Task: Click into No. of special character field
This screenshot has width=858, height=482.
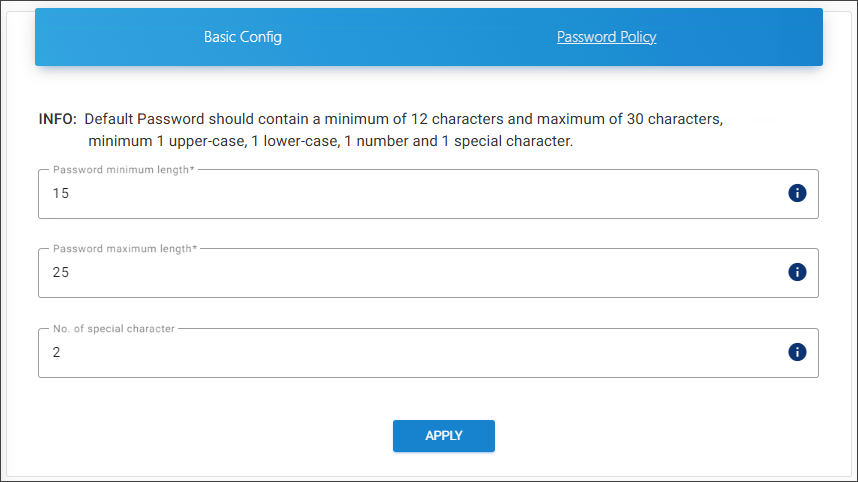Action: pos(400,353)
